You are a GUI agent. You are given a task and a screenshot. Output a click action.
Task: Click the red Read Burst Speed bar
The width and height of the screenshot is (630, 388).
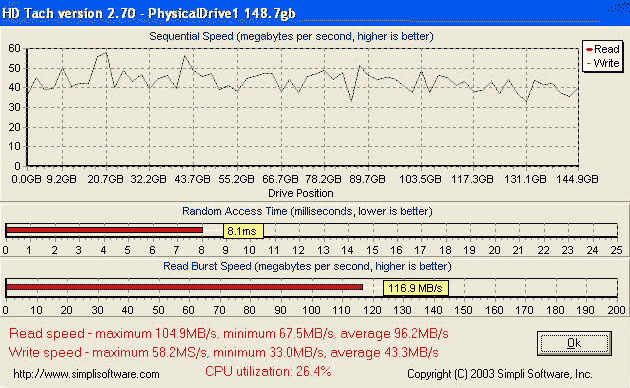(x=184, y=287)
